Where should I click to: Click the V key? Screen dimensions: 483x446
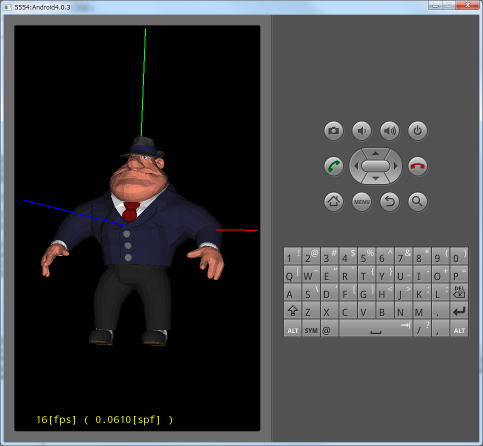click(x=366, y=311)
